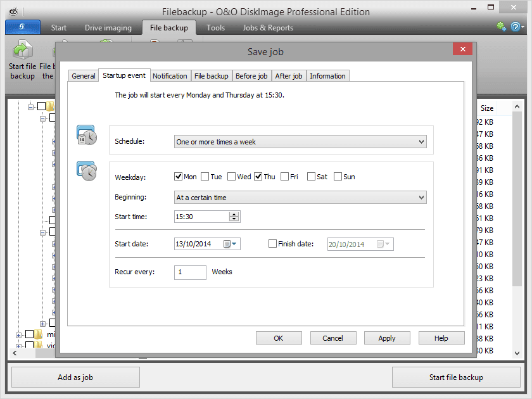Confirm with the OK button
This screenshot has width=532, height=399.
(x=279, y=338)
